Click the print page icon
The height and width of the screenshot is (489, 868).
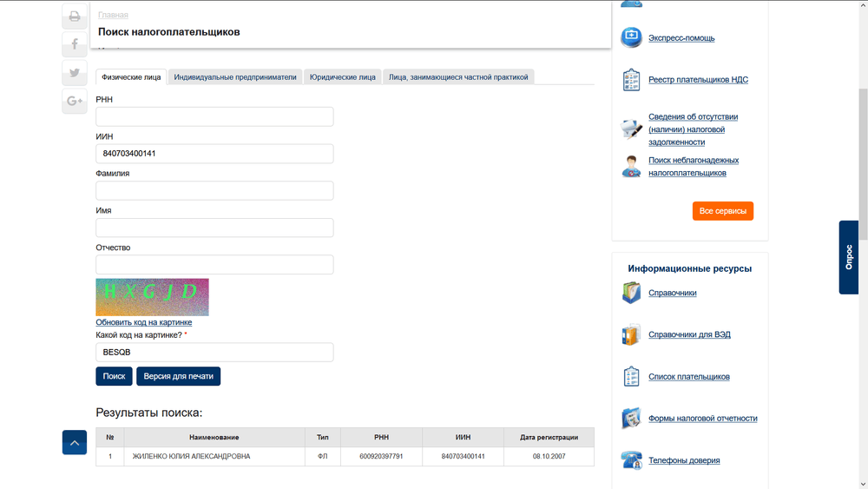tap(74, 17)
